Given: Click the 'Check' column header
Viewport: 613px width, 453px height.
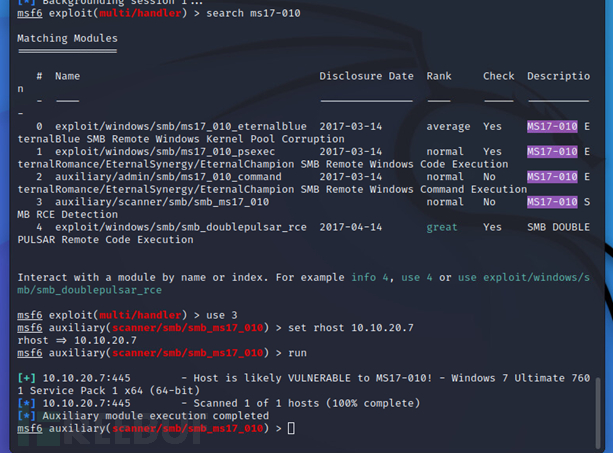Looking at the screenshot, I should pyautogui.click(x=498, y=76).
